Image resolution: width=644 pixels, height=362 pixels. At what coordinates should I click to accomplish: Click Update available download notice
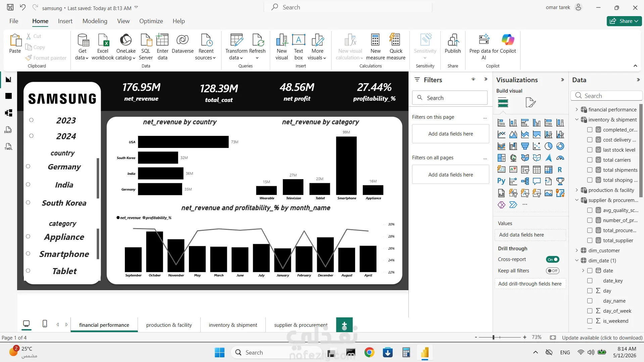(x=602, y=338)
